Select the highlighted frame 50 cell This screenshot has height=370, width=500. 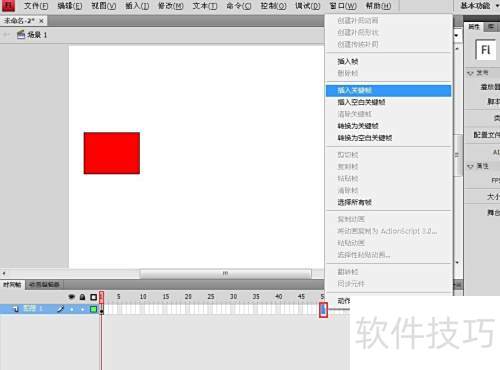tap(323, 310)
